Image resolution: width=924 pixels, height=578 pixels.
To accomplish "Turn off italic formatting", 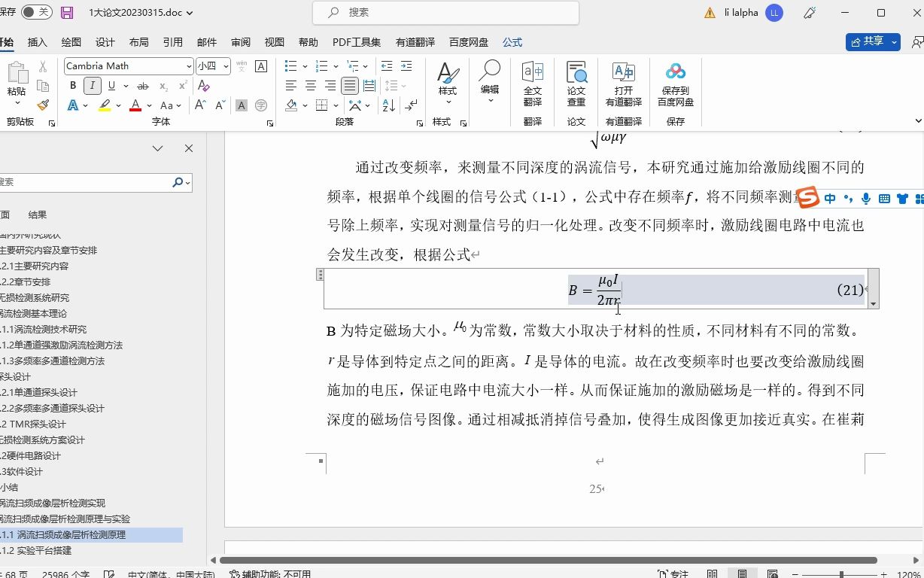I will [x=92, y=85].
